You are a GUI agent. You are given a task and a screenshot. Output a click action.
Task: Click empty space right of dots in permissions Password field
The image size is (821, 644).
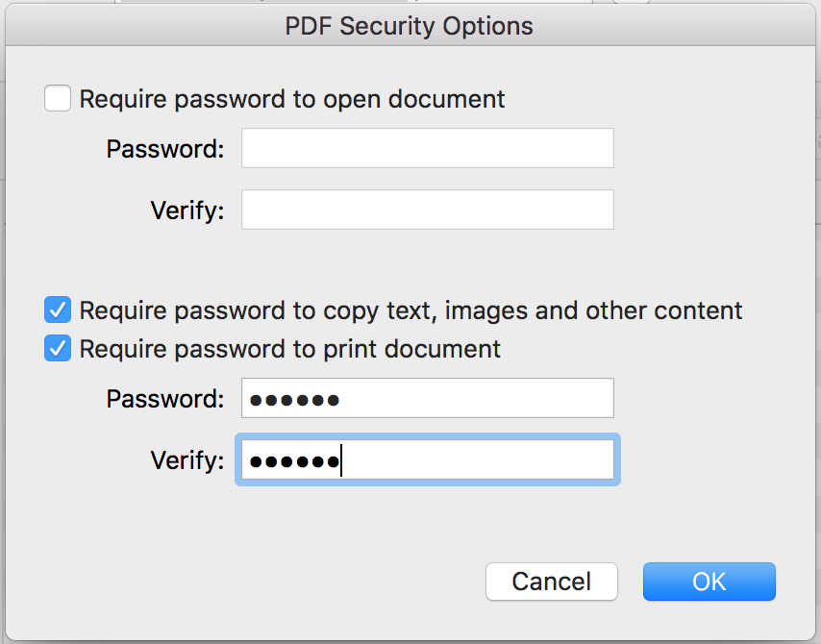coord(481,399)
